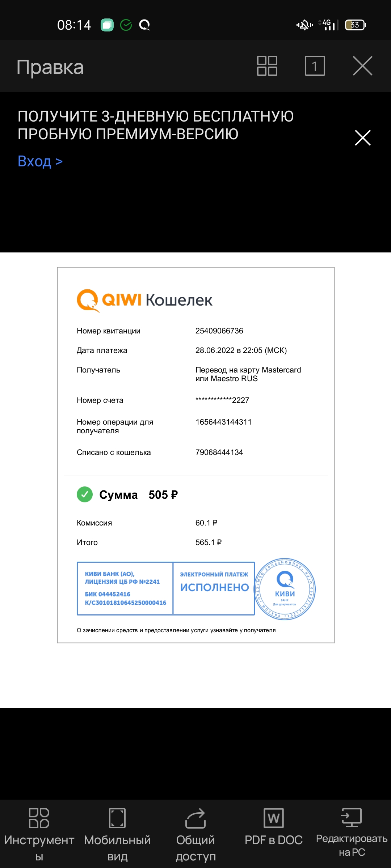Tap the 08:14 clock in status bar

[x=74, y=25]
